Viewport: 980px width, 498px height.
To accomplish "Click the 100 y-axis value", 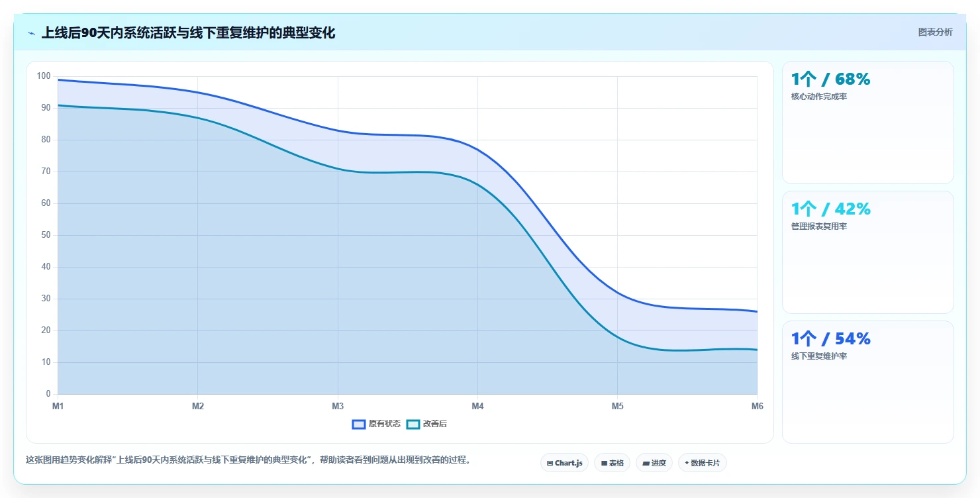I will click(x=44, y=76).
